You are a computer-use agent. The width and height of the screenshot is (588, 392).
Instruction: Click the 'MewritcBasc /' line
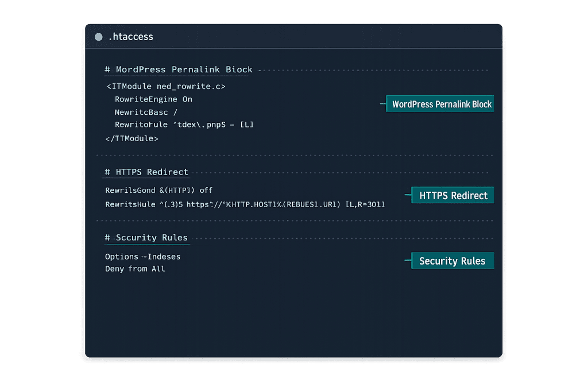pyautogui.click(x=146, y=112)
